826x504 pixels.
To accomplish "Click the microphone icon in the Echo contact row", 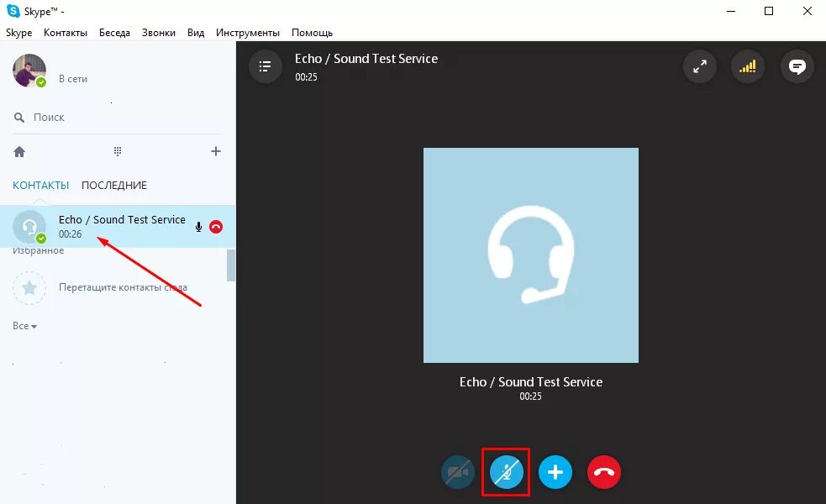I will pyautogui.click(x=198, y=227).
